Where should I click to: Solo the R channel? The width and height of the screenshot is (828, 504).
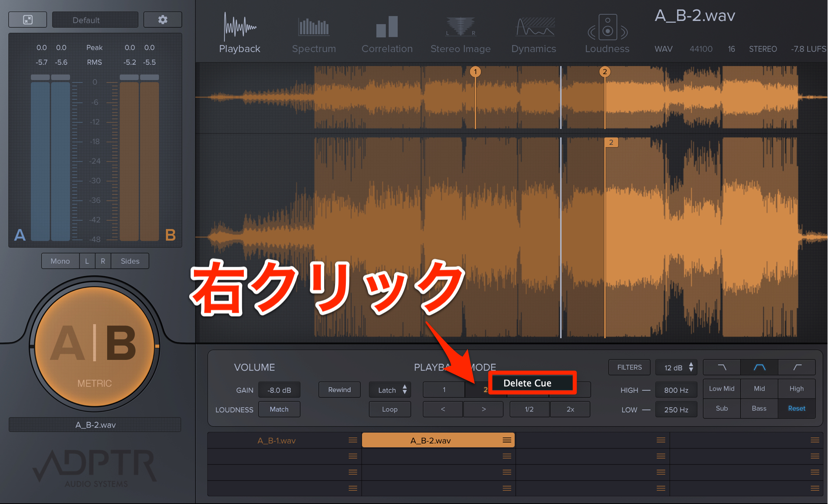(x=103, y=261)
